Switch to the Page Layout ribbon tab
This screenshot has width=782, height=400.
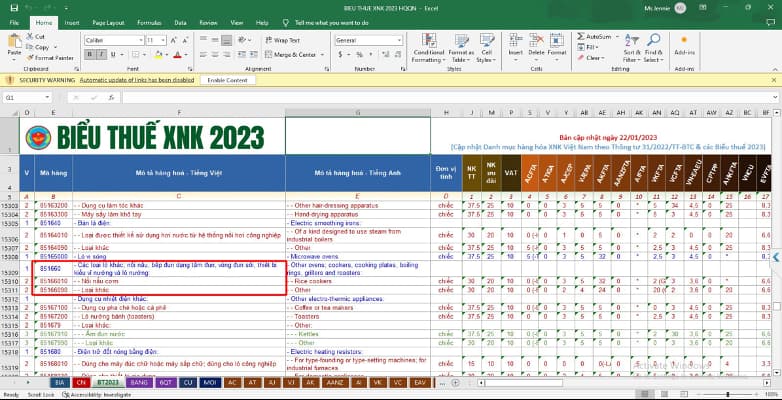tap(107, 21)
